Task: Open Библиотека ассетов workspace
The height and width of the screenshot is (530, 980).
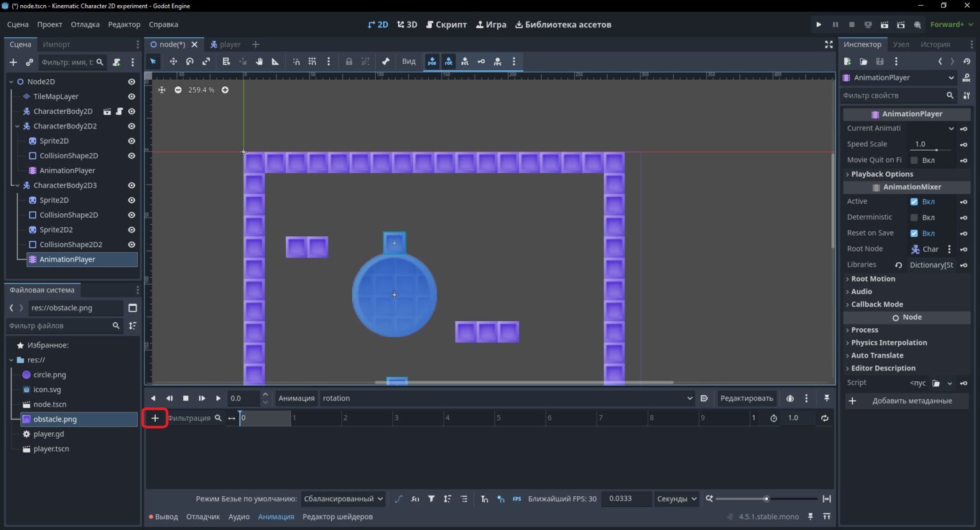Action: tap(563, 24)
